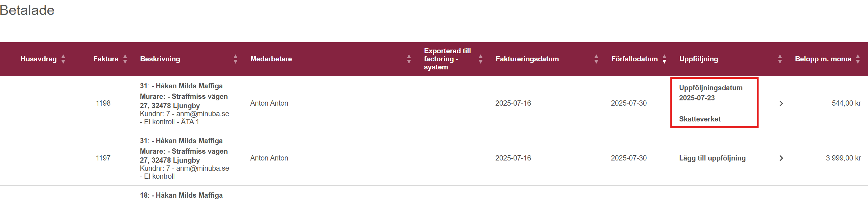Click Lägg till uppföljning for invoice 1197
This screenshot has height=202, width=868.
tap(712, 158)
